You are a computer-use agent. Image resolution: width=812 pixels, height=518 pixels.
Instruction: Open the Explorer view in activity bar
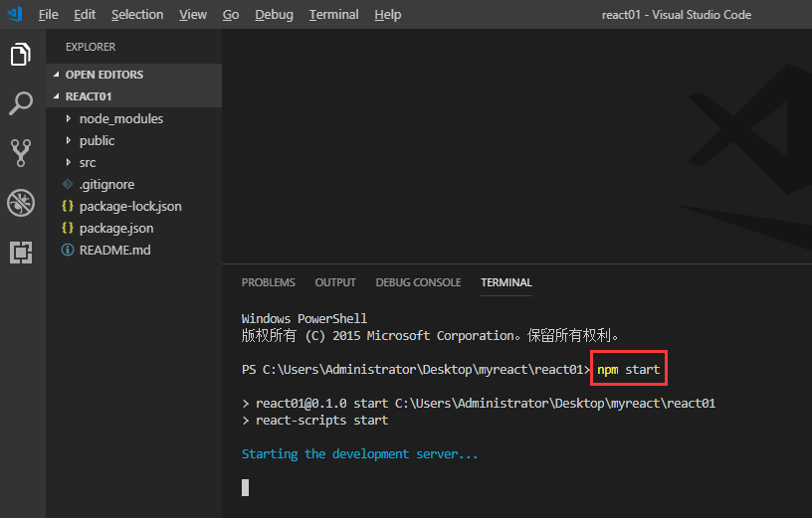21,54
